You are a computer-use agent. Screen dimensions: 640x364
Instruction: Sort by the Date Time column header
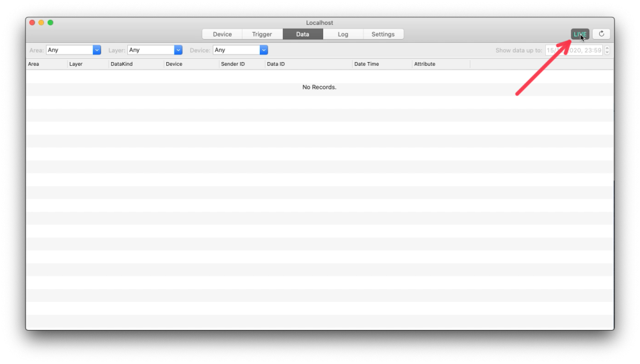[382, 64]
